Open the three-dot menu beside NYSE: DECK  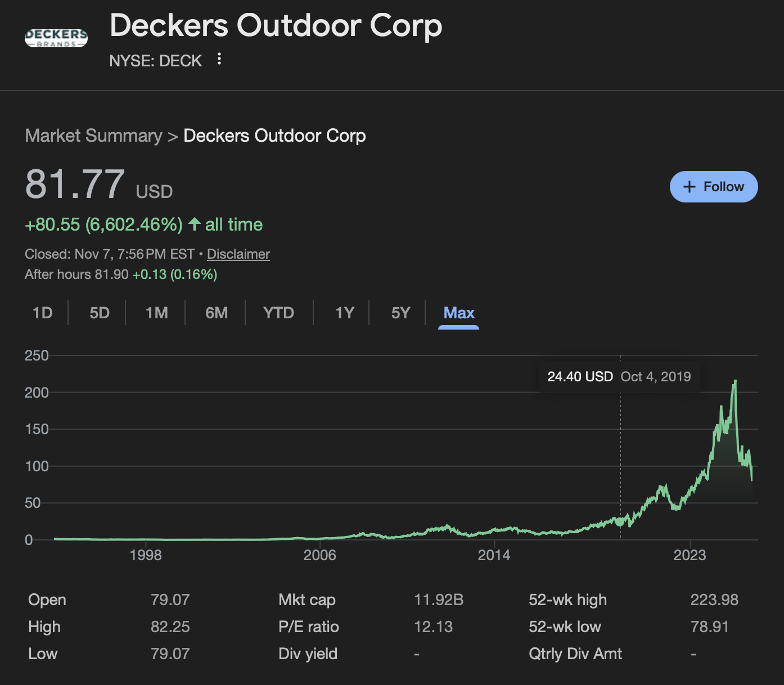pyautogui.click(x=219, y=59)
